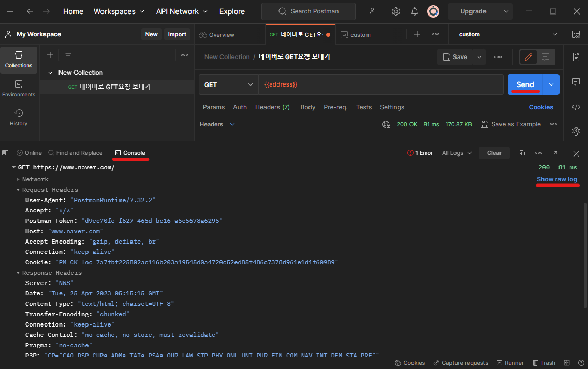Open the Auth tab
The image size is (588, 369).
(240, 107)
